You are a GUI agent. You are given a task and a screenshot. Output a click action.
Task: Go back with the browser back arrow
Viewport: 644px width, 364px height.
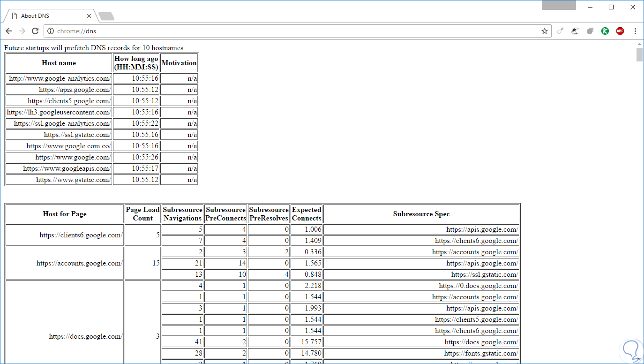coord(9,31)
